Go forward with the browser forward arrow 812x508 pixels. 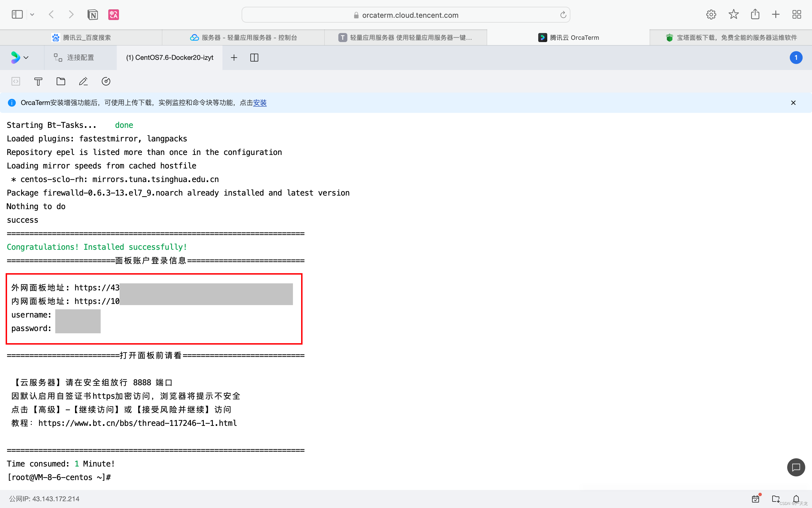pyautogui.click(x=71, y=14)
